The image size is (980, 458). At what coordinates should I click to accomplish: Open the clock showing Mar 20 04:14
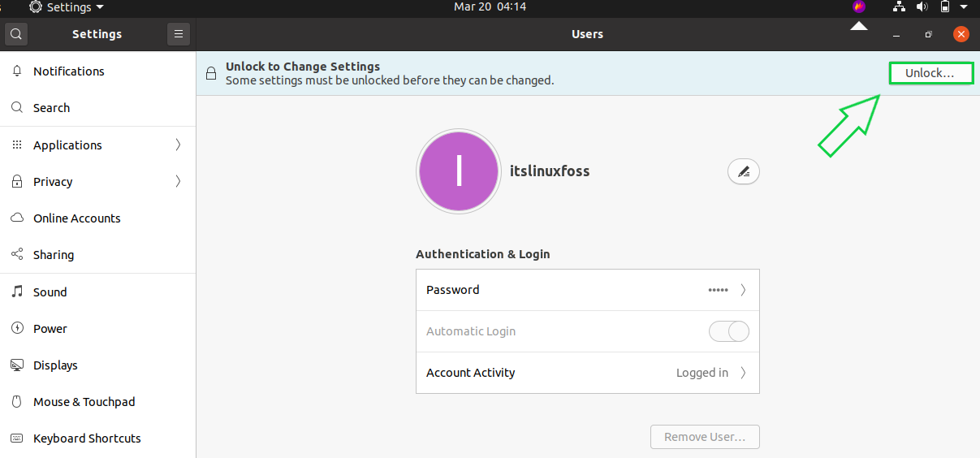tap(490, 7)
